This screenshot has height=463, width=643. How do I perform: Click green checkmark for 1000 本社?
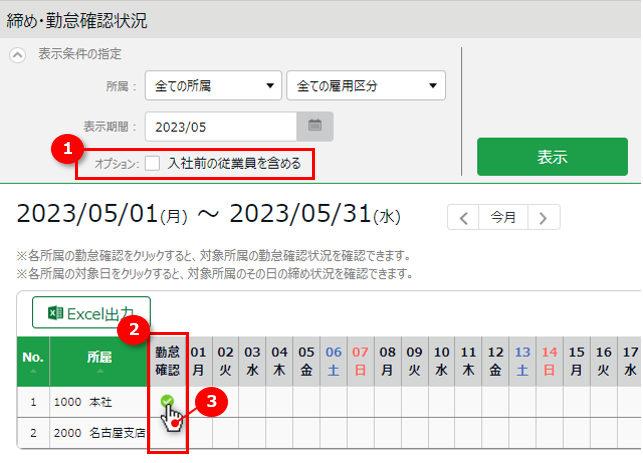(x=167, y=401)
